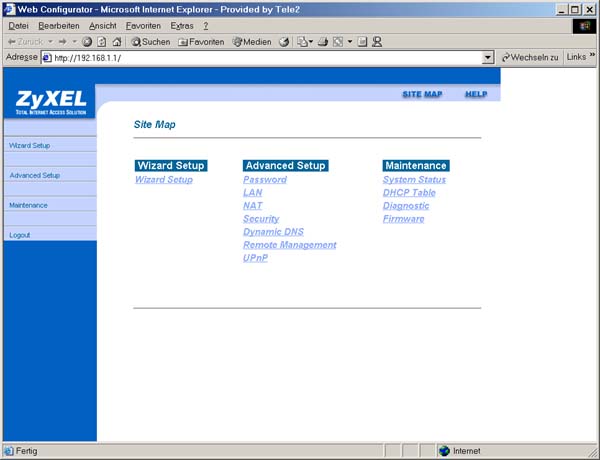Image resolution: width=600 pixels, height=460 pixels.
Task: Open the DHCP Table link
Action: 409,193
